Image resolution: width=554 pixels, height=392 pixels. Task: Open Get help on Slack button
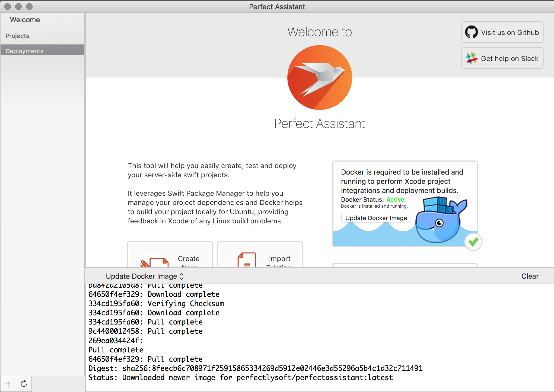(502, 58)
